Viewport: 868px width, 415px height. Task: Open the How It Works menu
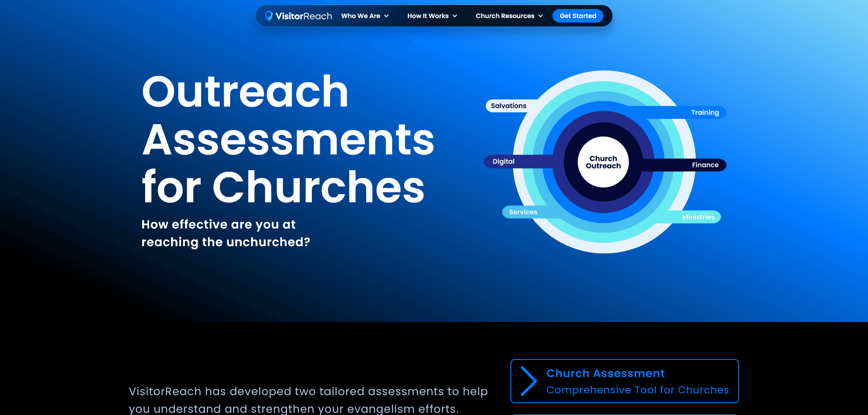click(x=428, y=16)
